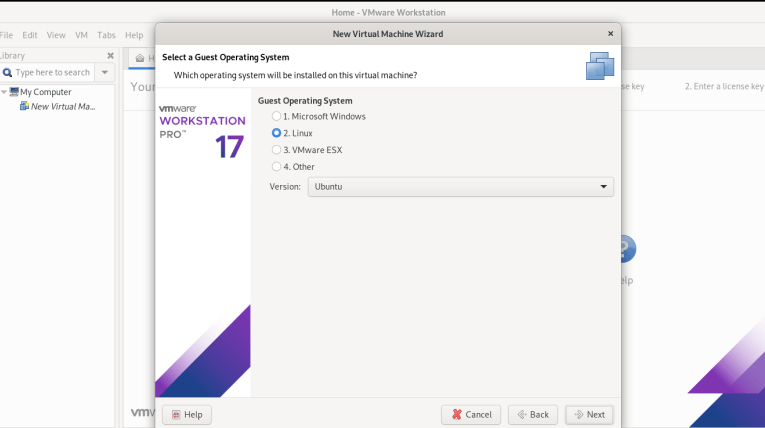This screenshot has height=428, width=765.
Task: Click the Next button in wizard
Action: click(589, 415)
